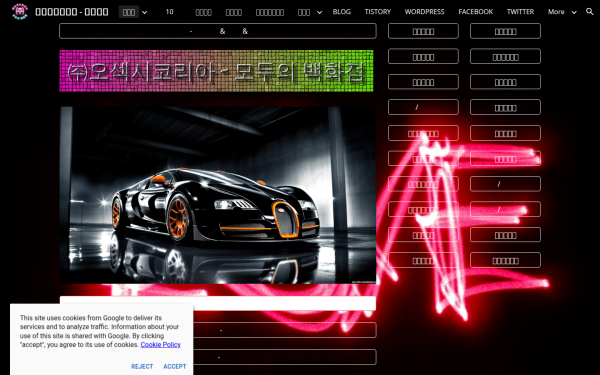Screen dimensions: 600x375
Task: Open the More navigation menu label
Action: pos(556,12)
